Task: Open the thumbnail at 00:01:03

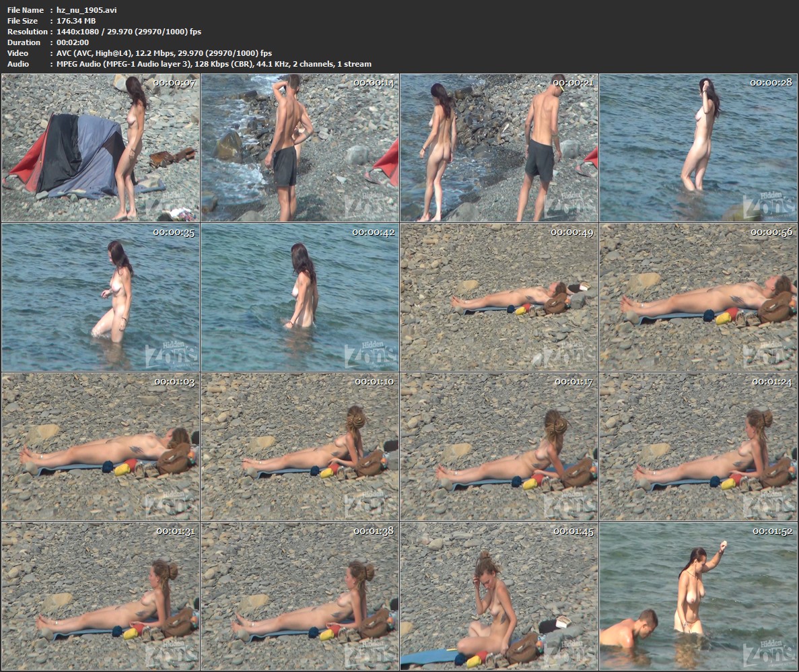Action: (x=101, y=447)
